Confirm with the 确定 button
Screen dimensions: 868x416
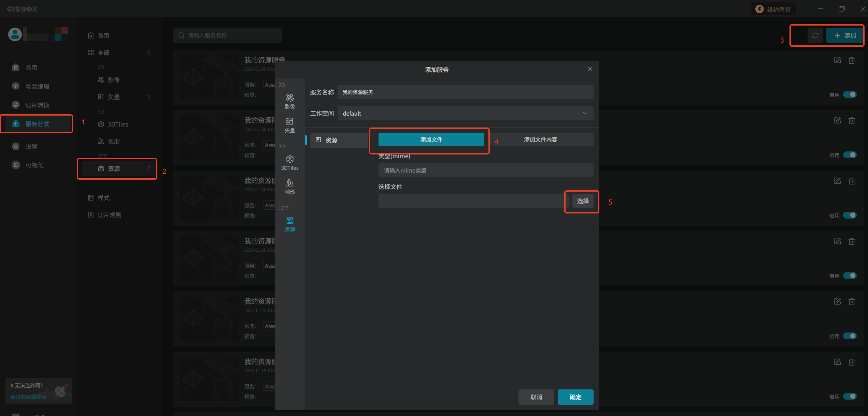point(575,397)
